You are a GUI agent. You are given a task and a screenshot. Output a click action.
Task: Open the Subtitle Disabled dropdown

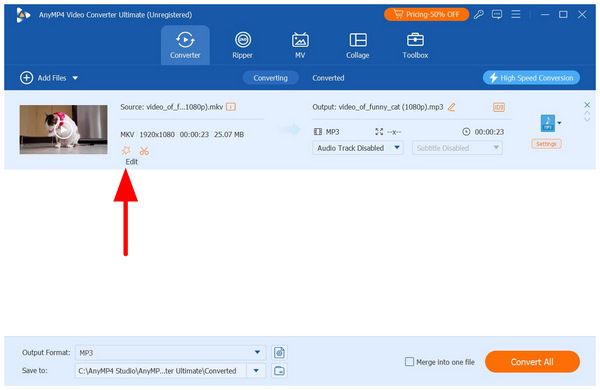(x=457, y=148)
